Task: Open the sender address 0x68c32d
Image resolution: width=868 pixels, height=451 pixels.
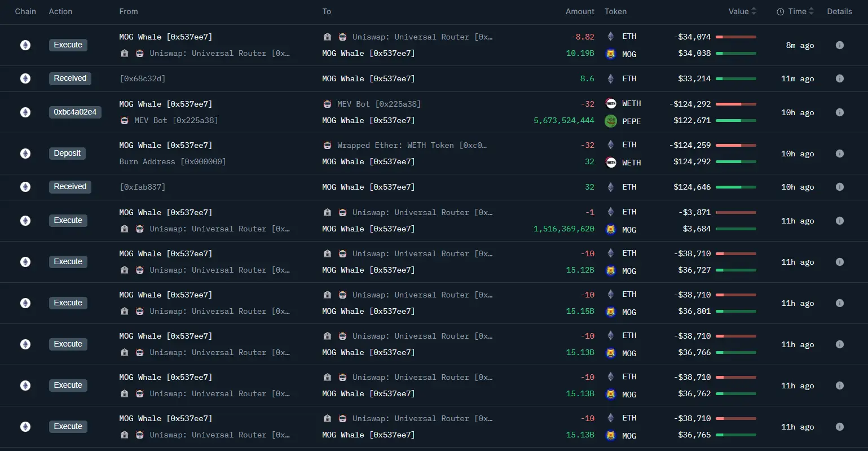Action: point(142,79)
